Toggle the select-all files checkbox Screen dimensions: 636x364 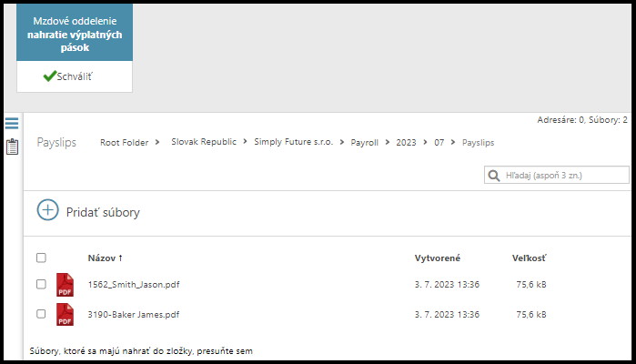(41, 258)
